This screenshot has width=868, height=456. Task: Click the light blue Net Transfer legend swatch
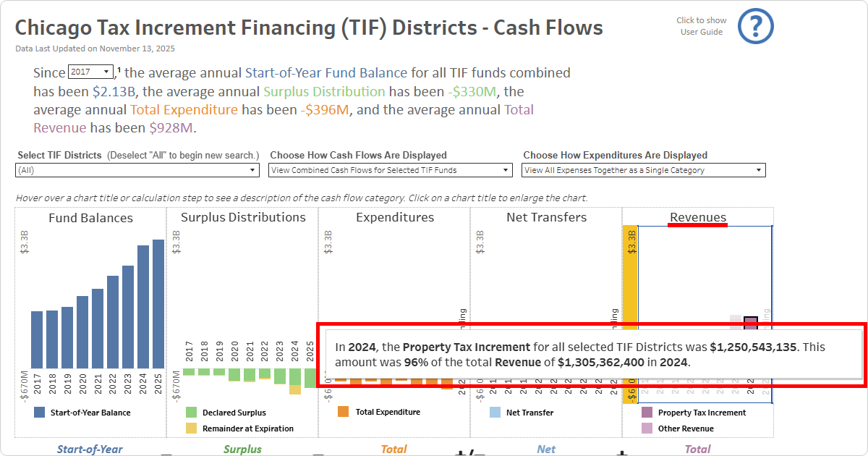coord(495,413)
